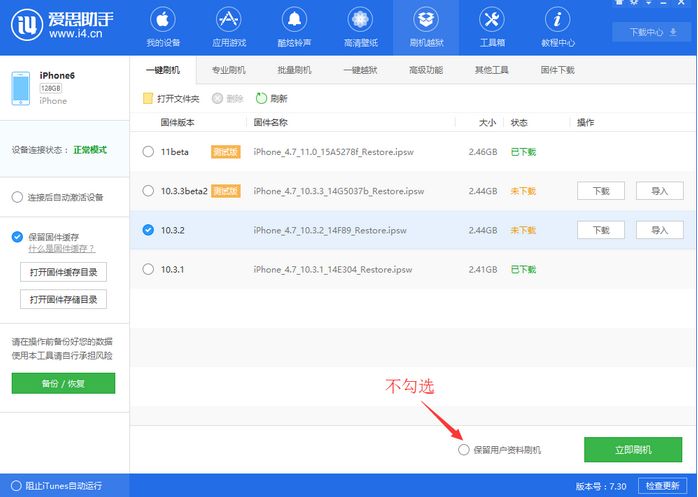The image size is (698, 497).
Task: Switch to the 高级功能 tab
Action: (x=426, y=70)
